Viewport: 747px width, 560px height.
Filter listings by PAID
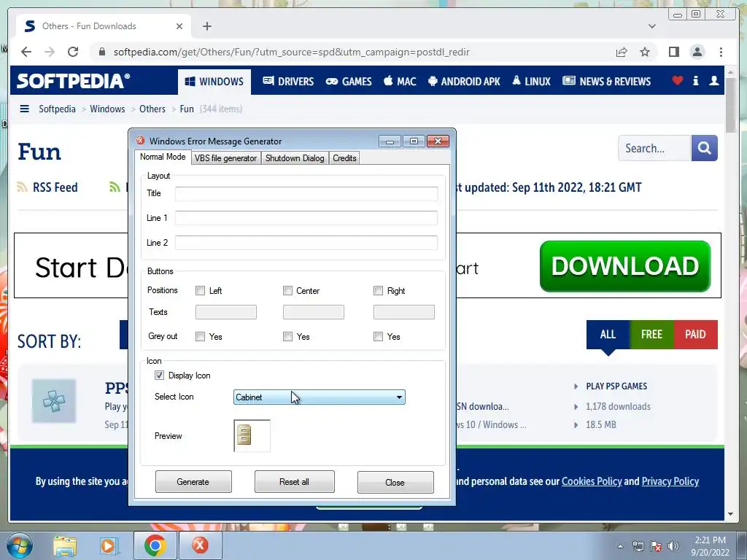695,334
